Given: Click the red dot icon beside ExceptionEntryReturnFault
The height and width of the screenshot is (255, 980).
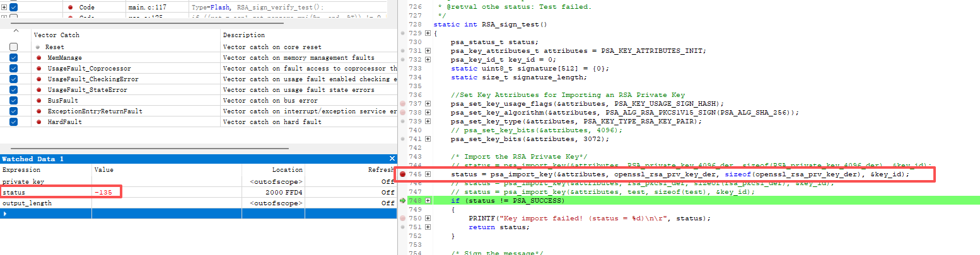Looking at the screenshot, I should pos(39,111).
